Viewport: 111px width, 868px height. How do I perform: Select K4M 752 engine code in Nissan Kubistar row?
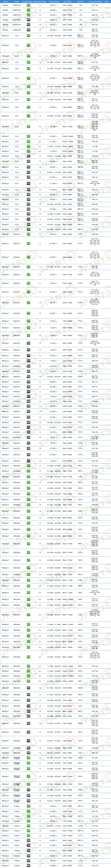pyautogui.click(x=95, y=15)
